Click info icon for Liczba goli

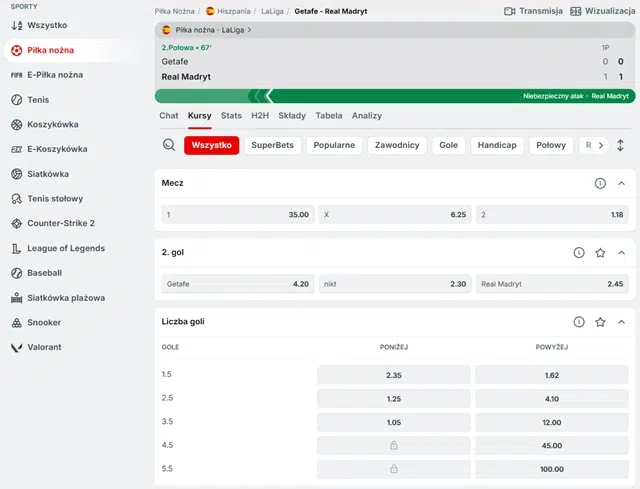coord(579,322)
